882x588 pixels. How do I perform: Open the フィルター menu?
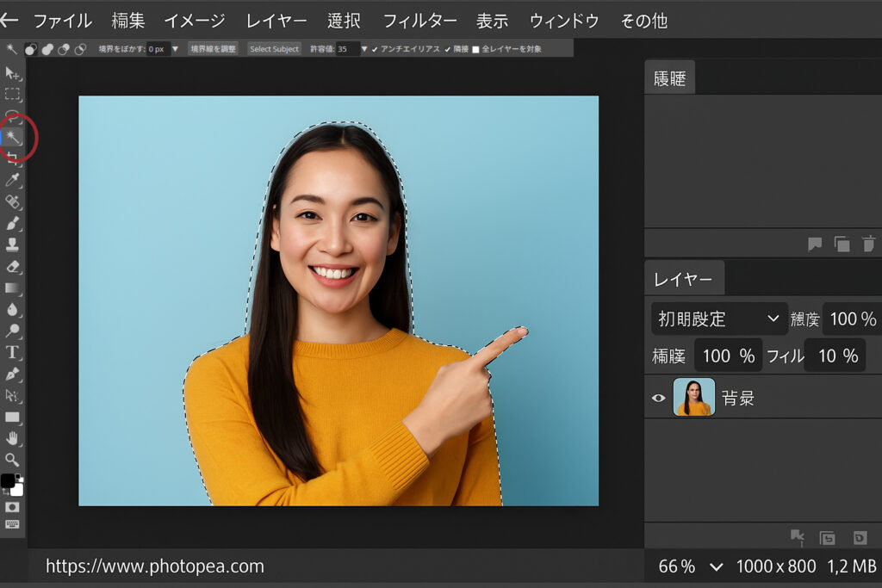point(419,21)
